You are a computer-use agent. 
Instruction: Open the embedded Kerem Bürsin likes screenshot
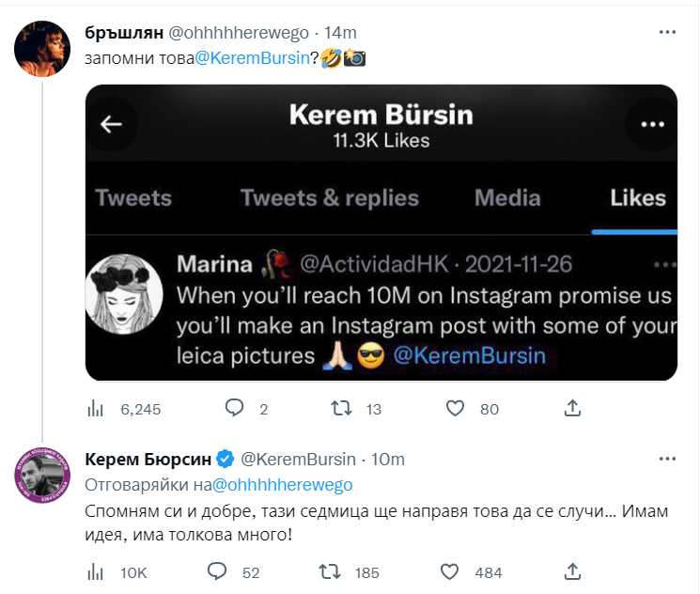point(381,232)
